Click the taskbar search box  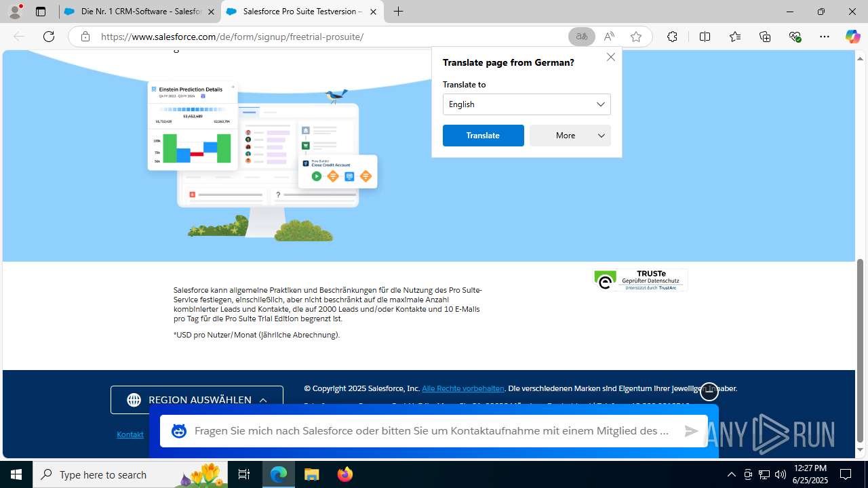coord(130,474)
